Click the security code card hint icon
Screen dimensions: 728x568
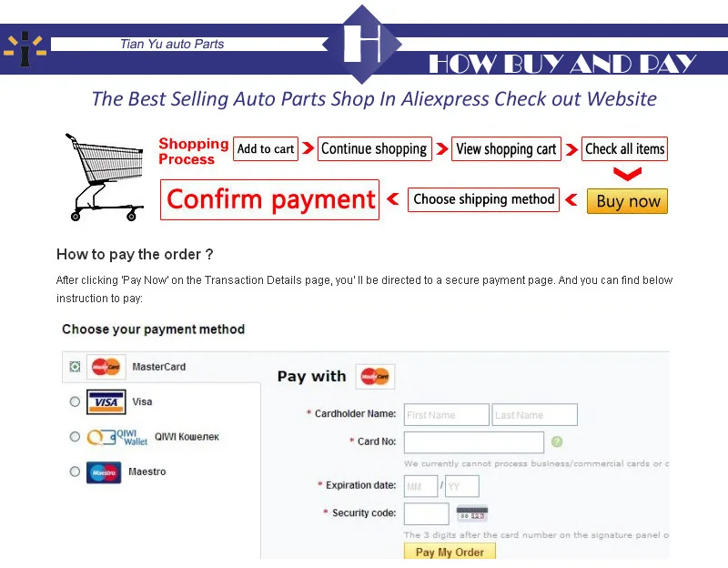pyautogui.click(x=472, y=514)
